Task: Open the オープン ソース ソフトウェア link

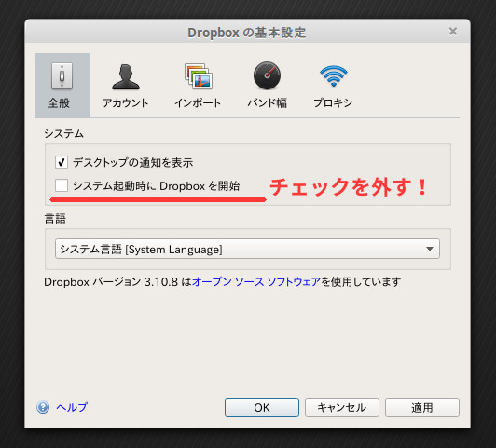Action: [x=256, y=282]
